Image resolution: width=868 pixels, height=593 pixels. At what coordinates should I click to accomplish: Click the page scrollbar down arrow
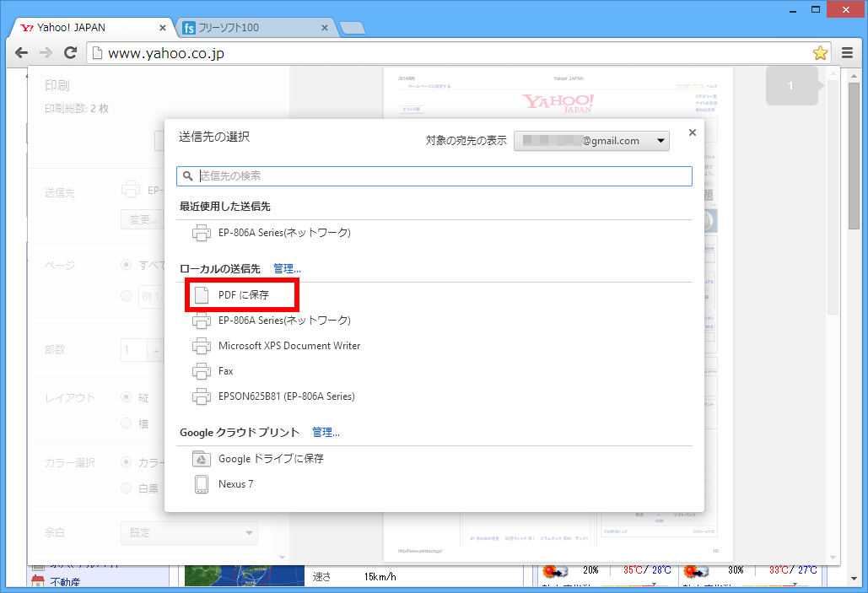[855, 579]
